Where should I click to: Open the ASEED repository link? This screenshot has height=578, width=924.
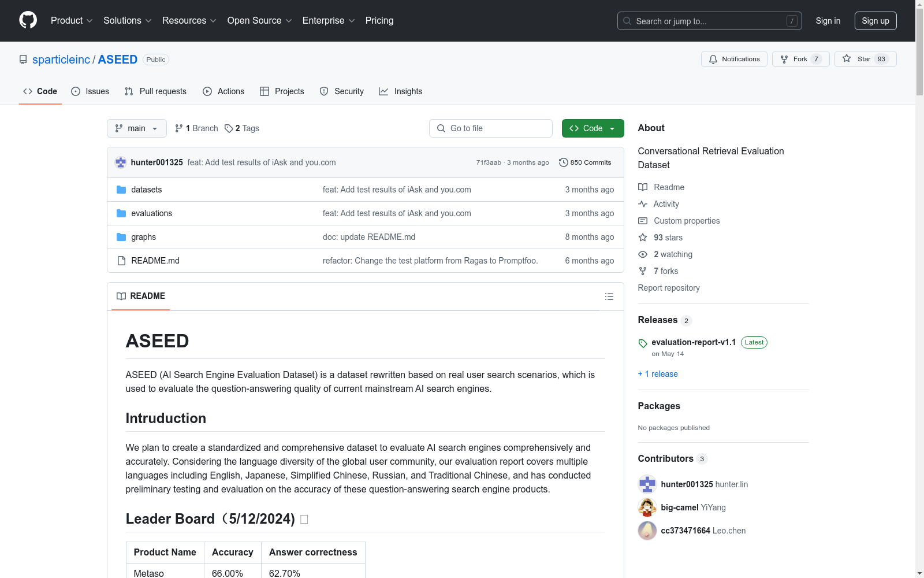click(118, 60)
